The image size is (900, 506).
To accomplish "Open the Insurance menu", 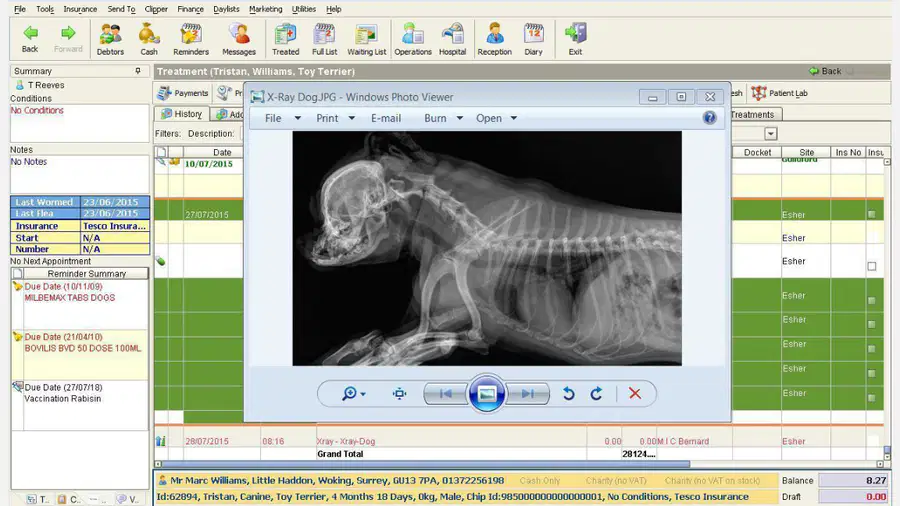I will tap(80, 9).
